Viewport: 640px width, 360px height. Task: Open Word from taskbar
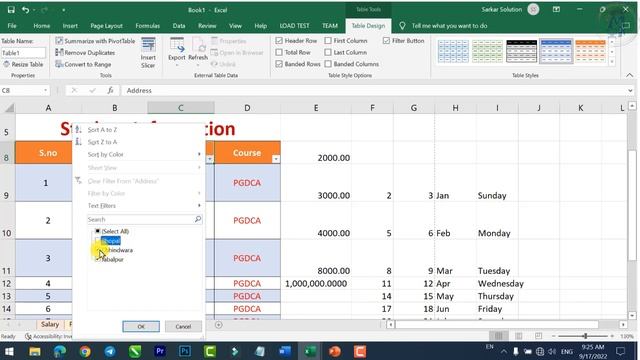(285, 351)
